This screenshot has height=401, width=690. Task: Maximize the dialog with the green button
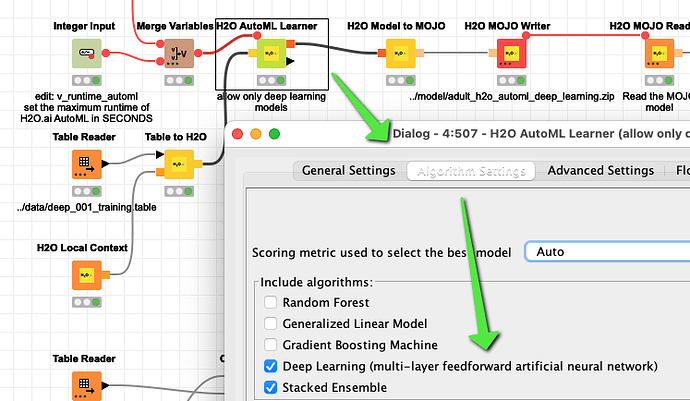(274, 134)
